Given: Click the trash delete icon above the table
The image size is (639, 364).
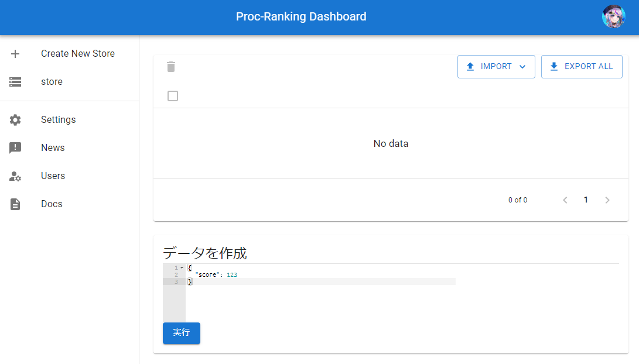Looking at the screenshot, I should pos(171,67).
